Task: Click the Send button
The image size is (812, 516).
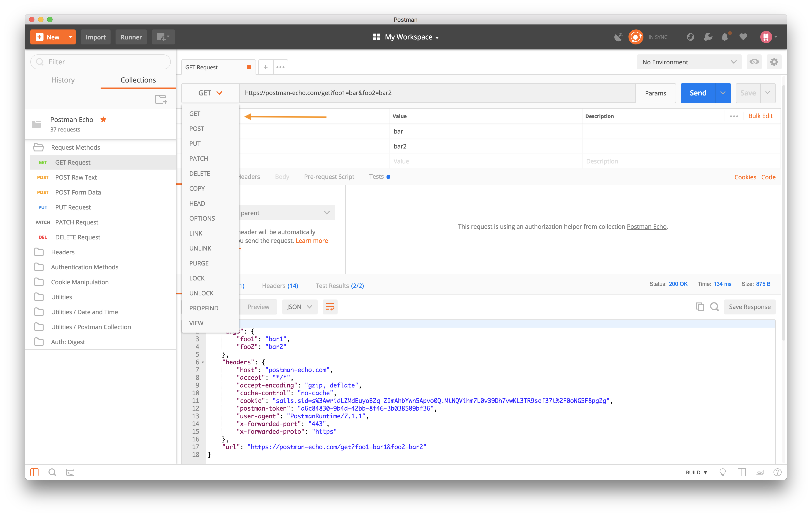Action: point(697,93)
